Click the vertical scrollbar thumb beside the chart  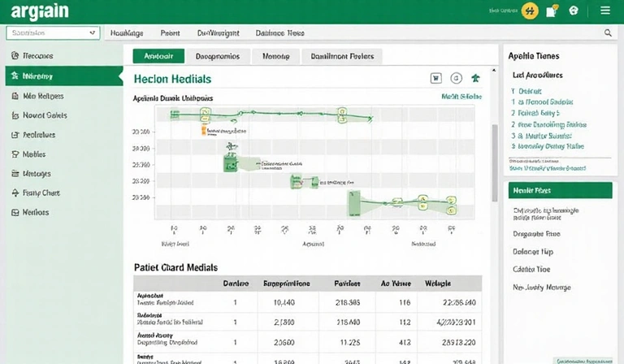coord(495,163)
